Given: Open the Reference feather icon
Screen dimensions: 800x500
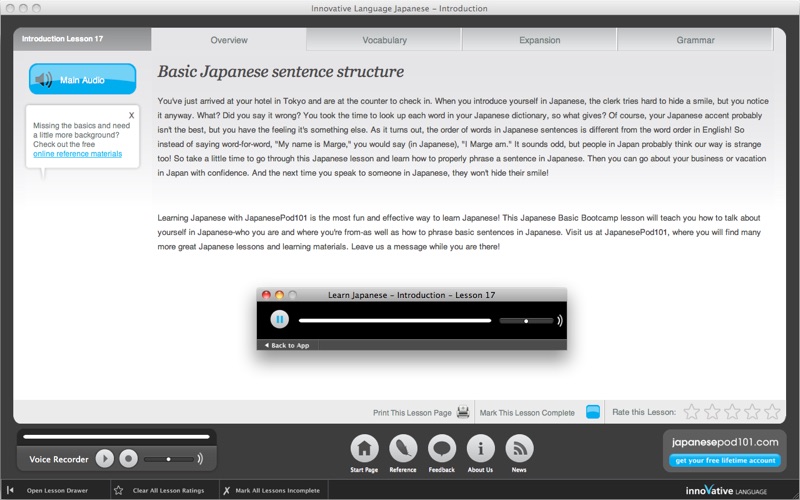Looking at the screenshot, I should tap(403, 448).
